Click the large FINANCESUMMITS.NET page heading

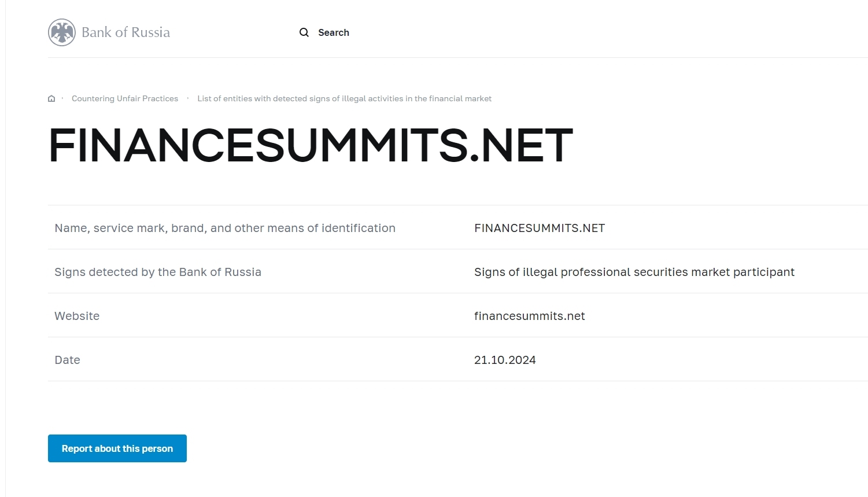[311, 145]
